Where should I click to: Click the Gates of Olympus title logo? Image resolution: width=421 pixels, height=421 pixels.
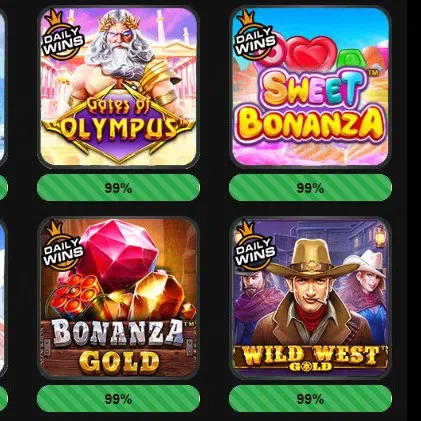pyautogui.click(x=118, y=123)
